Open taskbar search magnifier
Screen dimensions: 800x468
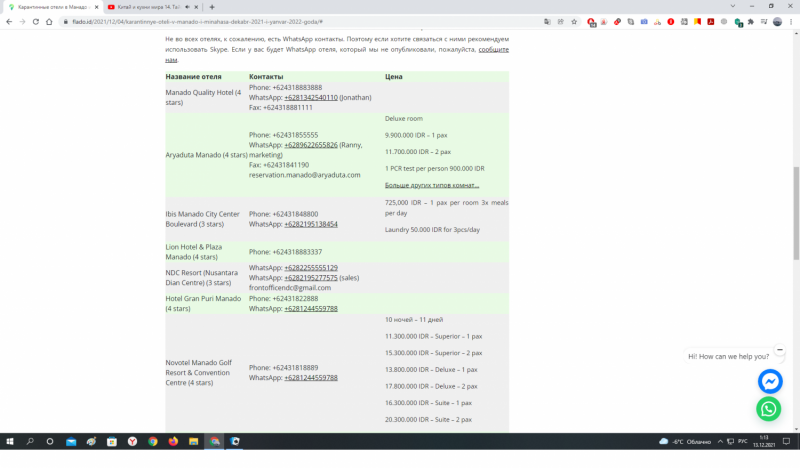pyautogui.click(x=30, y=441)
